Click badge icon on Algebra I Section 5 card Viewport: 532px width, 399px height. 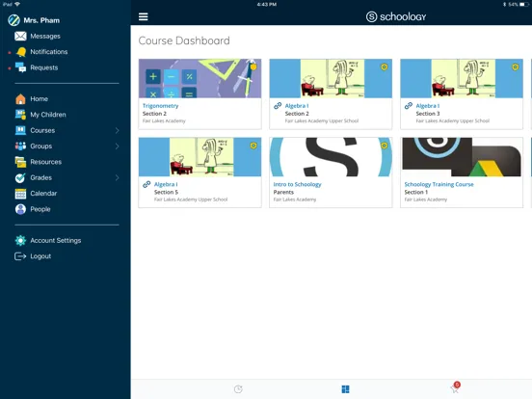tap(253, 146)
